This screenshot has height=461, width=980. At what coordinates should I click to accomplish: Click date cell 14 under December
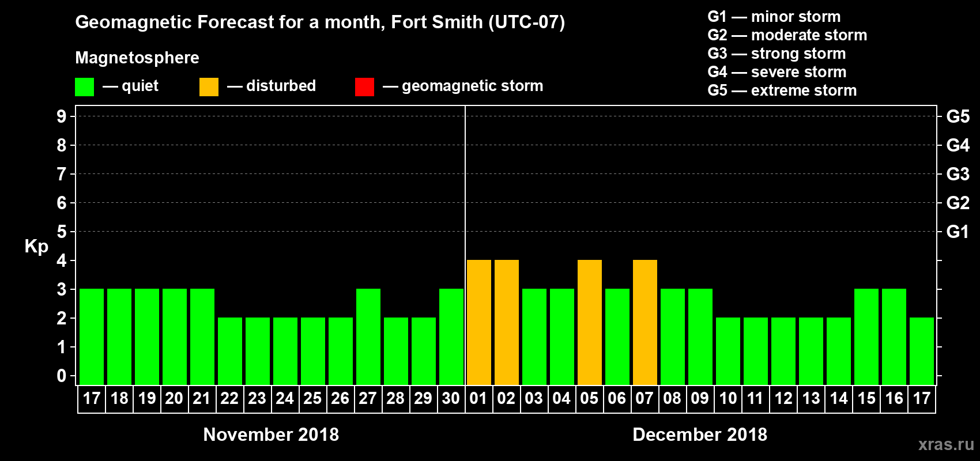pos(839,399)
